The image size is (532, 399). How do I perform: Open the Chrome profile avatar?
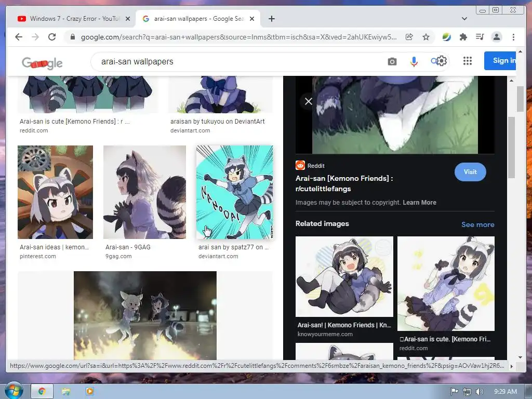pyautogui.click(x=497, y=37)
